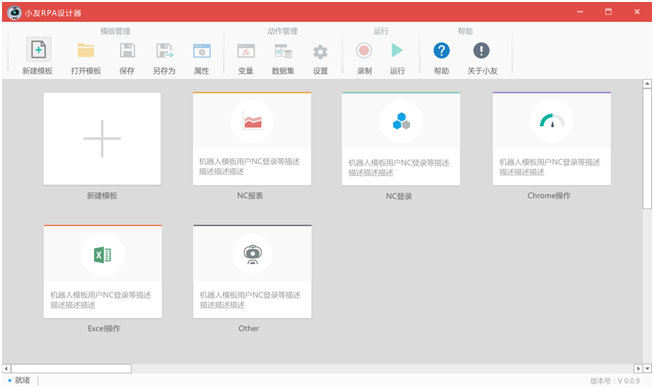Select the 另存为 save-as icon
The image size is (654, 389).
[x=164, y=50]
